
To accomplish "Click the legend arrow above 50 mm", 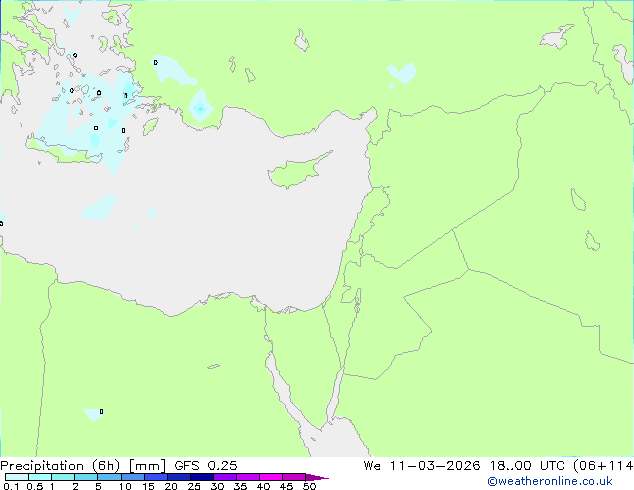I will pos(317,477).
